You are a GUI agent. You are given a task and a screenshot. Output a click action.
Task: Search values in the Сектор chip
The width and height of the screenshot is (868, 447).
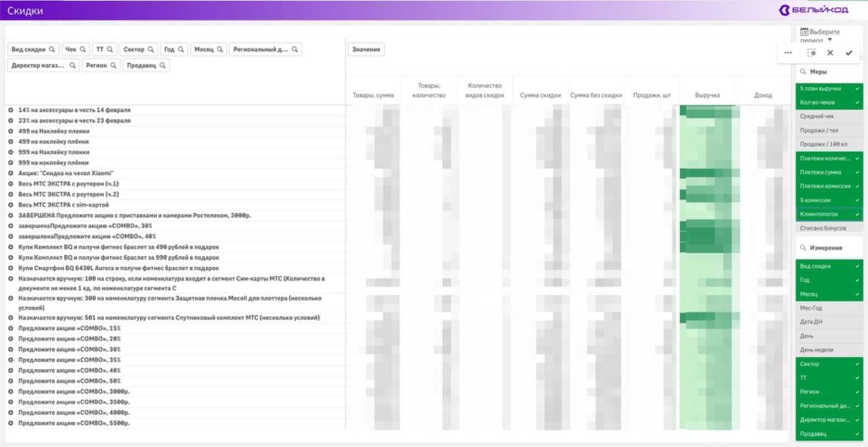pyautogui.click(x=150, y=49)
